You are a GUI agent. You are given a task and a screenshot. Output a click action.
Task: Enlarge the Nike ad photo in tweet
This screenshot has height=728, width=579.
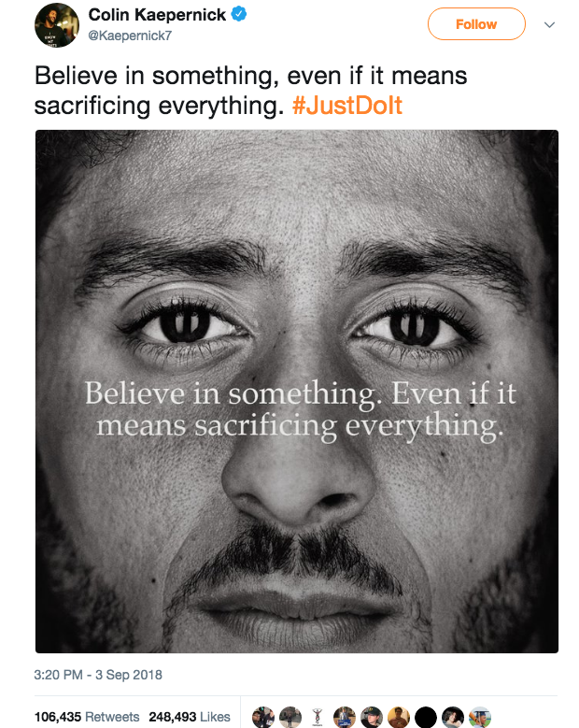click(297, 392)
